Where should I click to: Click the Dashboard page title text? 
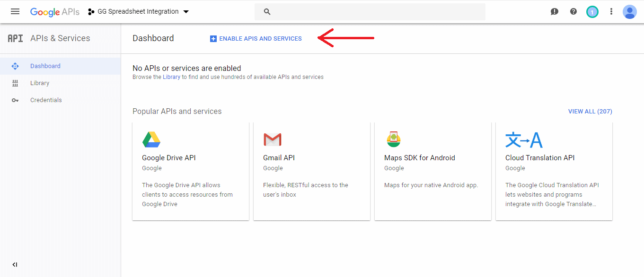153,38
